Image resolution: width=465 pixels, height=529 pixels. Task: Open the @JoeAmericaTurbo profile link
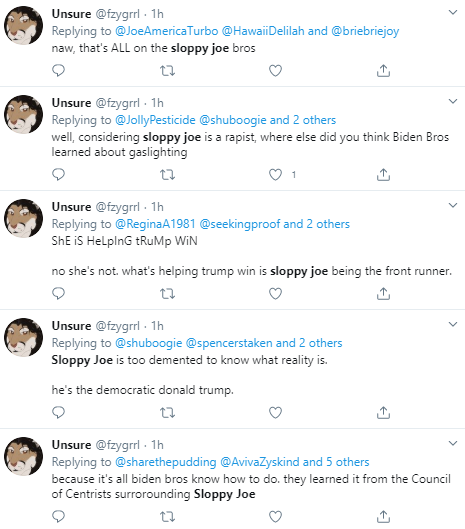click(x=166, y=31)
